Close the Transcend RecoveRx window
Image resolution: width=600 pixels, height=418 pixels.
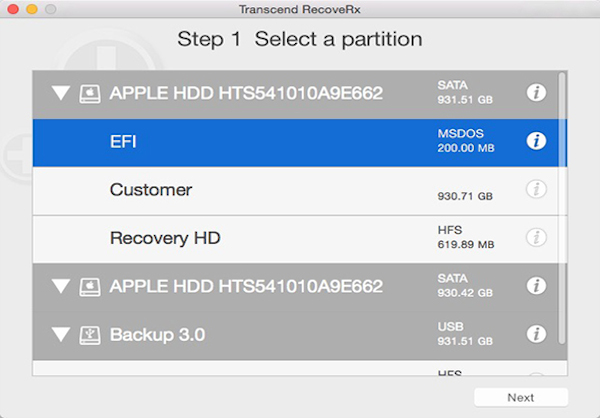[11, 9]
